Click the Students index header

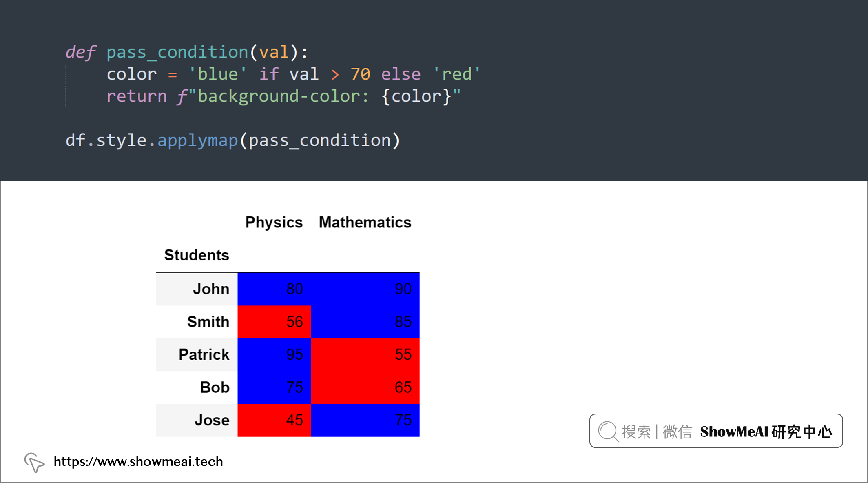[197, 255]
